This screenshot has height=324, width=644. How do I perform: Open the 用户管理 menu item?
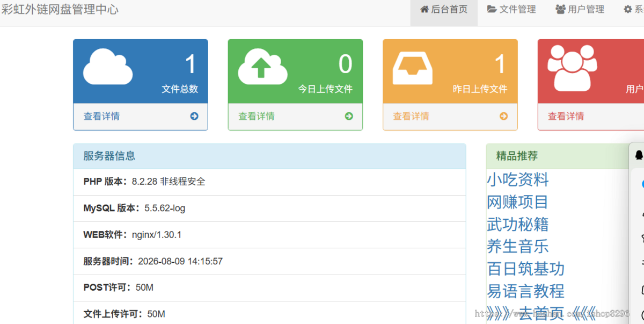tap(580, 10)
